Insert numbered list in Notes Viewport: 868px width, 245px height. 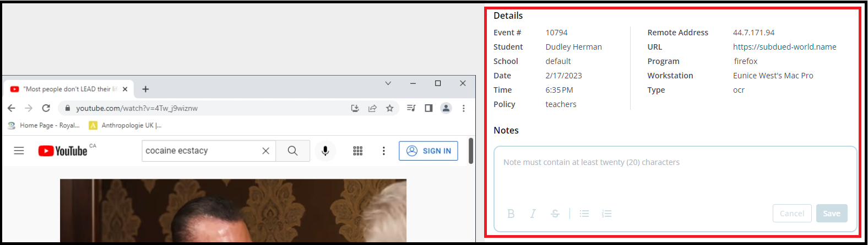tap(606, 214)
